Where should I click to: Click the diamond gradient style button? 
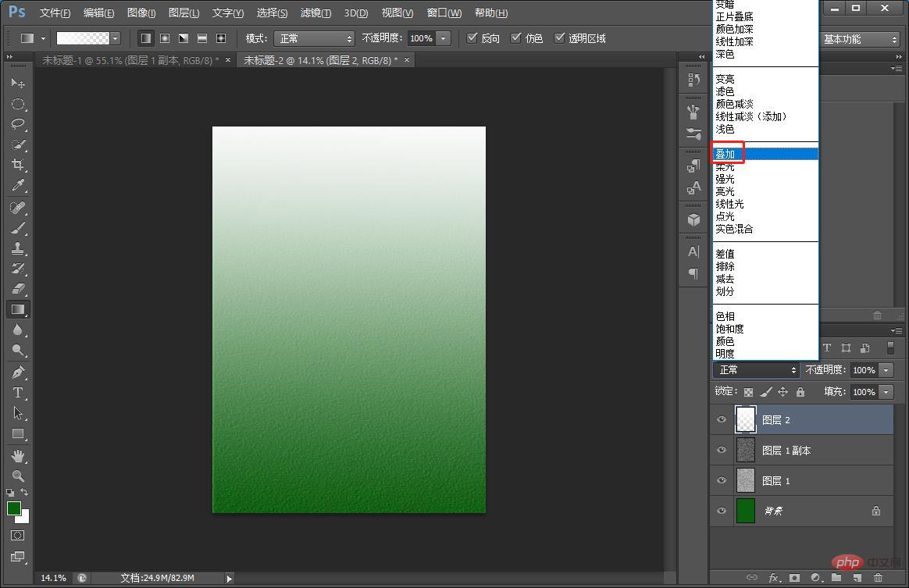pos(221,38)
